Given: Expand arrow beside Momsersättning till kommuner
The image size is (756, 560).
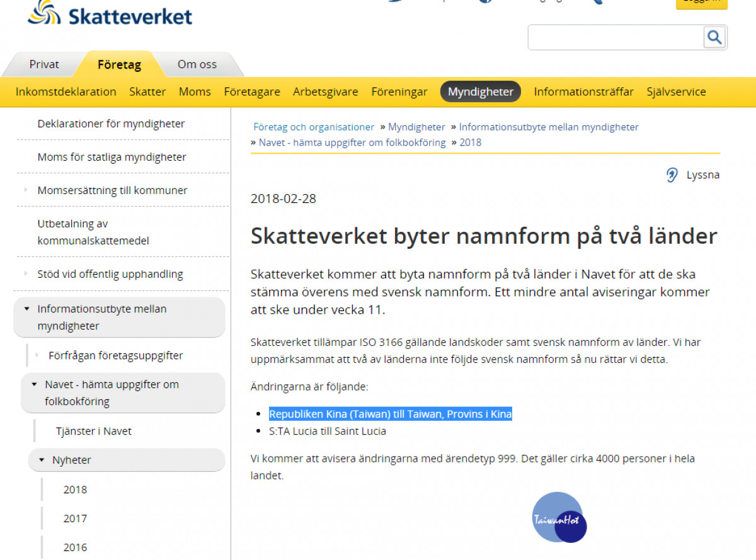Looking at the screenshot, I should pyautogui.click(x=26, y=190).
